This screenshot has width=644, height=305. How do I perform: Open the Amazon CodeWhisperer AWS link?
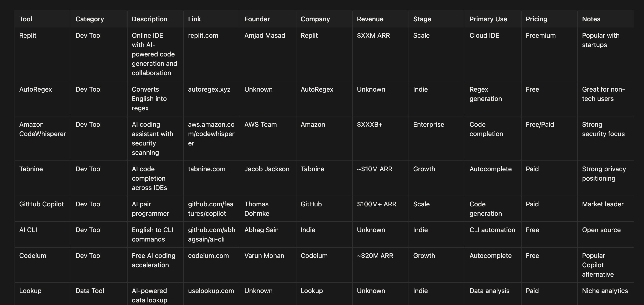(x=211, y=134)
